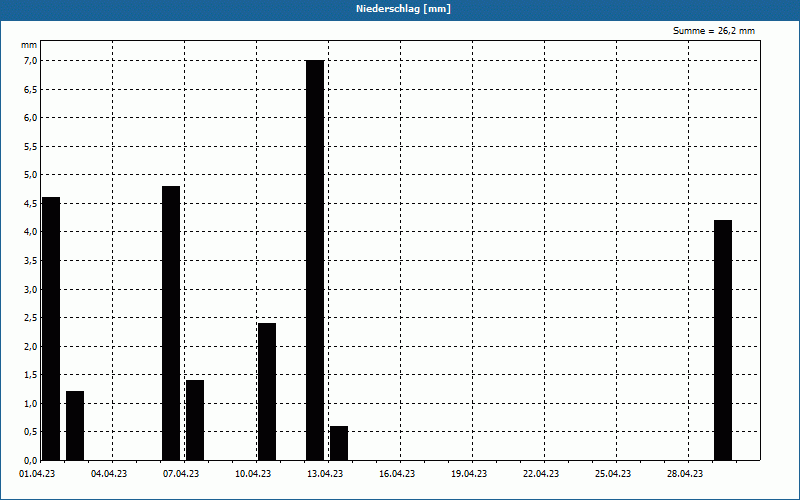Click the 2,5 y-axis value

30,318
